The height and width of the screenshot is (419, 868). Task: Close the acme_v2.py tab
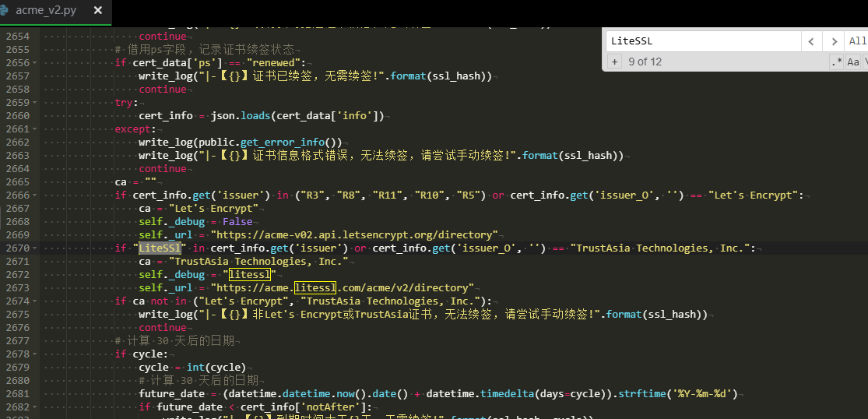[x=98, y=11]
